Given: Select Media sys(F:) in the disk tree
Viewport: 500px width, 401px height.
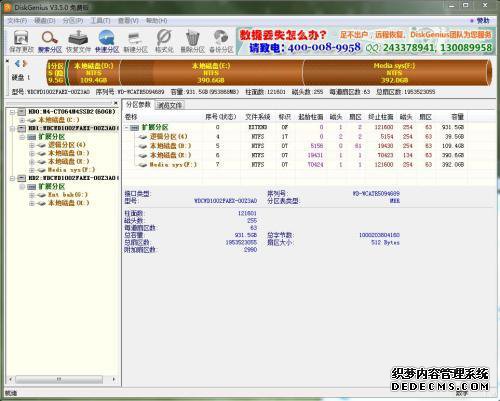Looking at the screenshot, I should [71, 170].
